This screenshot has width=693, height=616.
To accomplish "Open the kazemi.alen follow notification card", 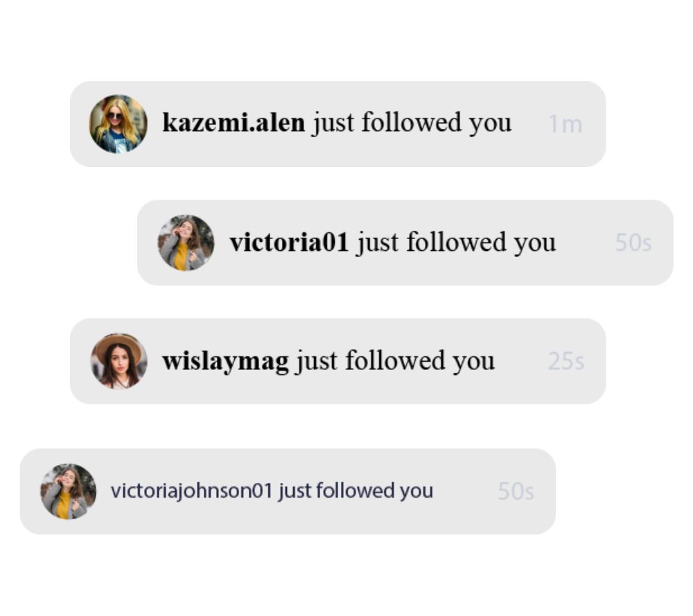I will 337,124.
